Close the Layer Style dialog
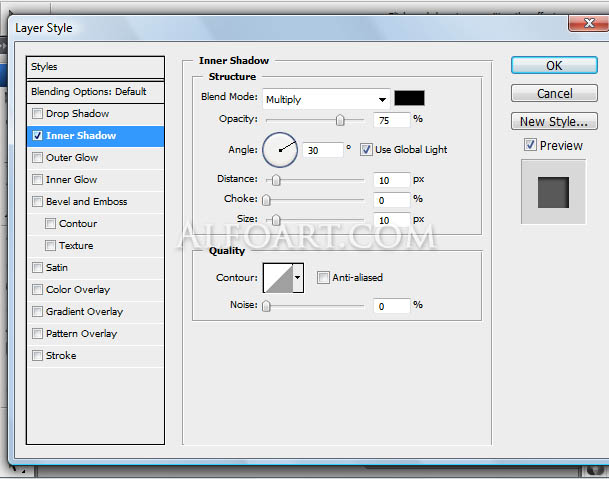 tap(588, 23)
